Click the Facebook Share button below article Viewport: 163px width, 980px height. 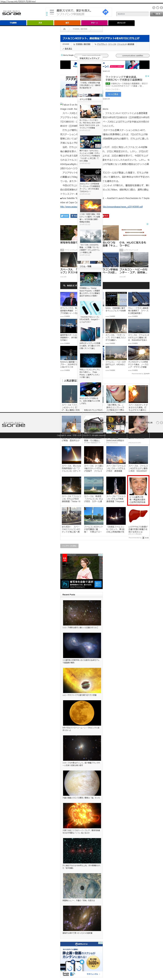tap(74, 216)
